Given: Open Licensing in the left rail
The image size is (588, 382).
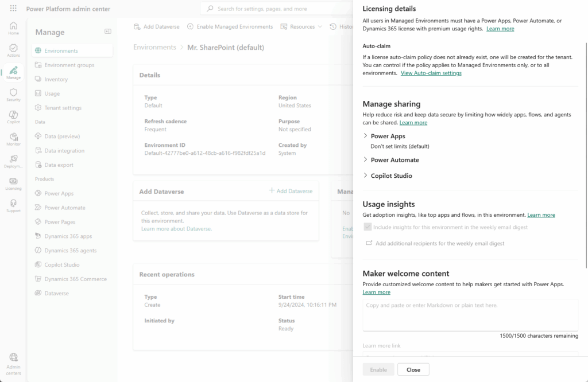Looking at the screenshot, I should [x=14, y=184].
